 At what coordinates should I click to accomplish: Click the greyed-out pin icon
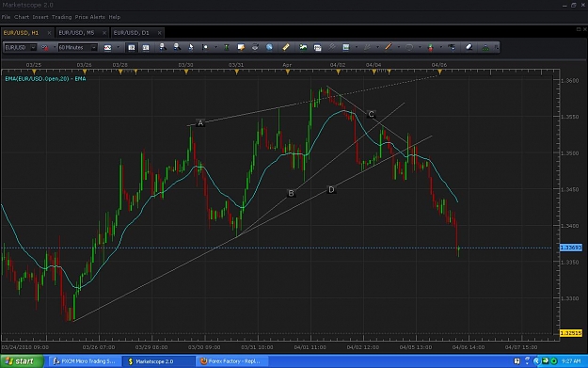click(x=331, y=47)
